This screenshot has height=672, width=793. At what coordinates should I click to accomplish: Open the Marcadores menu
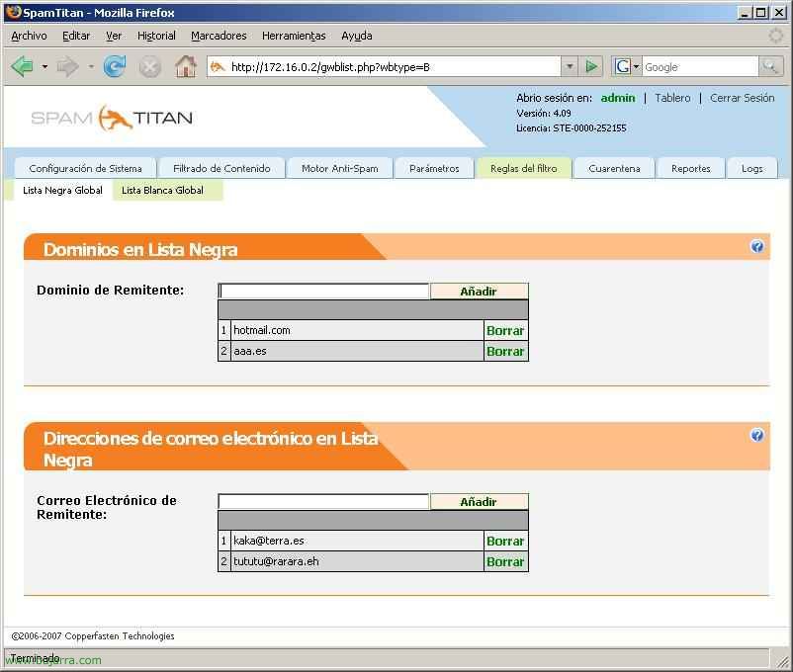click(219, 36)
